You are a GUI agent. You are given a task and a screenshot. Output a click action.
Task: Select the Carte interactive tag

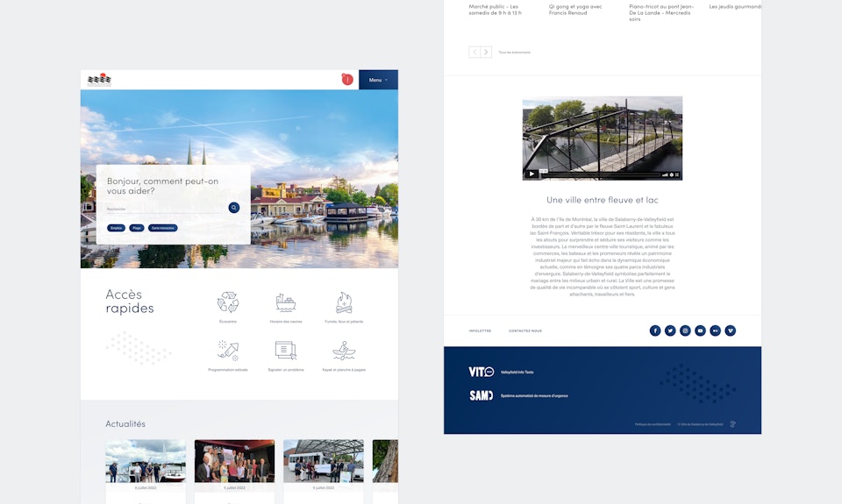(163, 228)
